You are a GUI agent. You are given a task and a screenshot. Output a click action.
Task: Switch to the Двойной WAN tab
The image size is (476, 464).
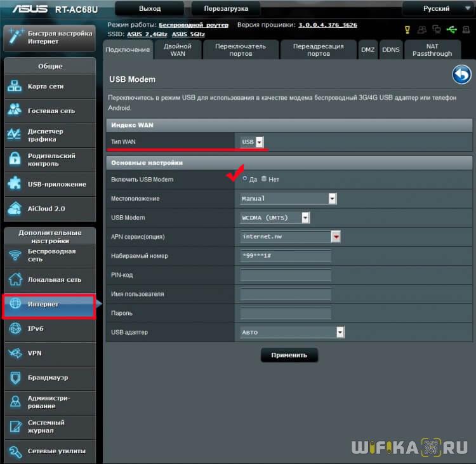coord(178,50)
